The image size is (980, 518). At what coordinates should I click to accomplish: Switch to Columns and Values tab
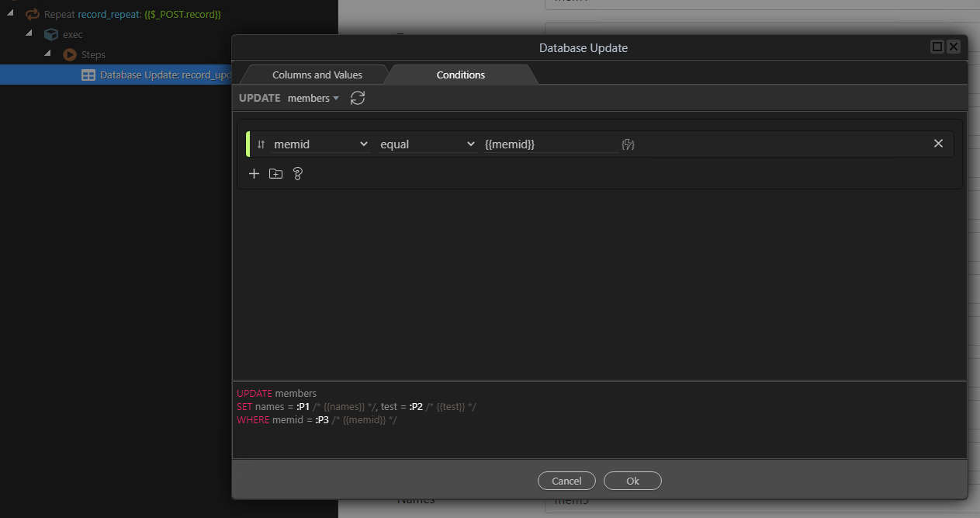pyautogui.click(x=317, y=75)
